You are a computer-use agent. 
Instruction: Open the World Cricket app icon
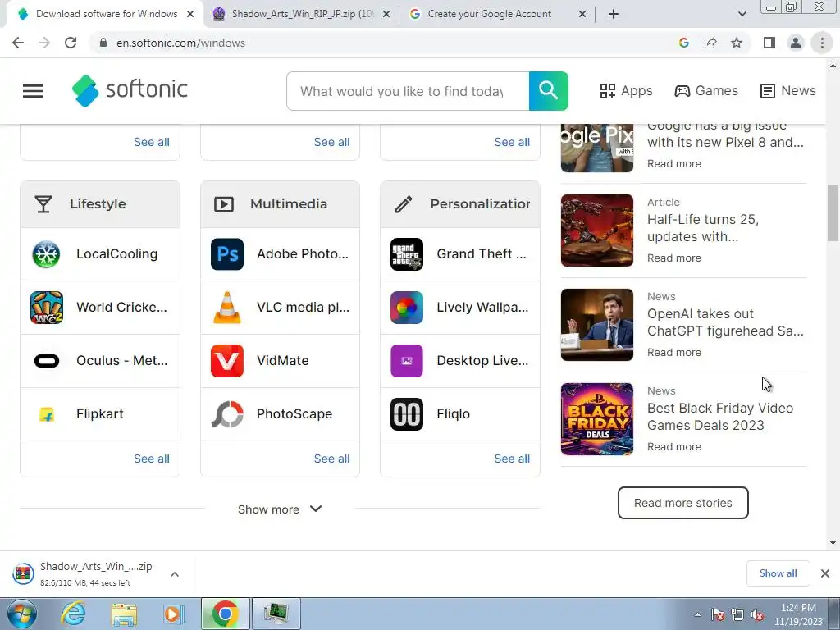click(47, 307)
